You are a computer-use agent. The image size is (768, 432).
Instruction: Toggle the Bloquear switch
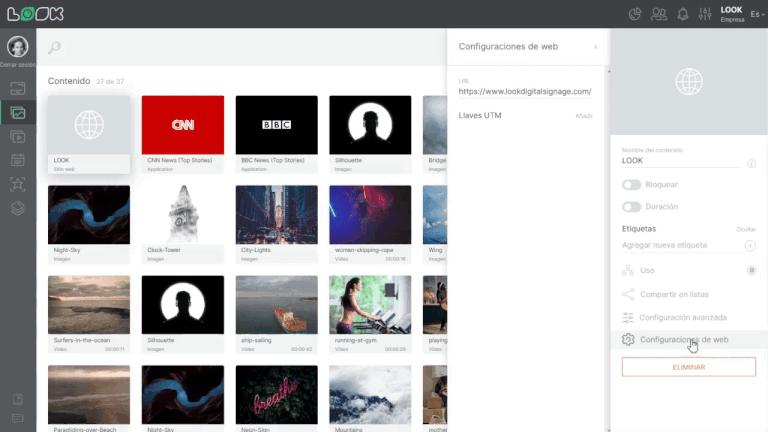tap(631, 185)
